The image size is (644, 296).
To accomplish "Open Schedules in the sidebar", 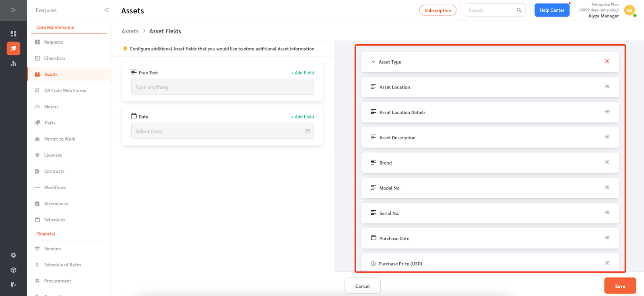I will pos(54,220).
